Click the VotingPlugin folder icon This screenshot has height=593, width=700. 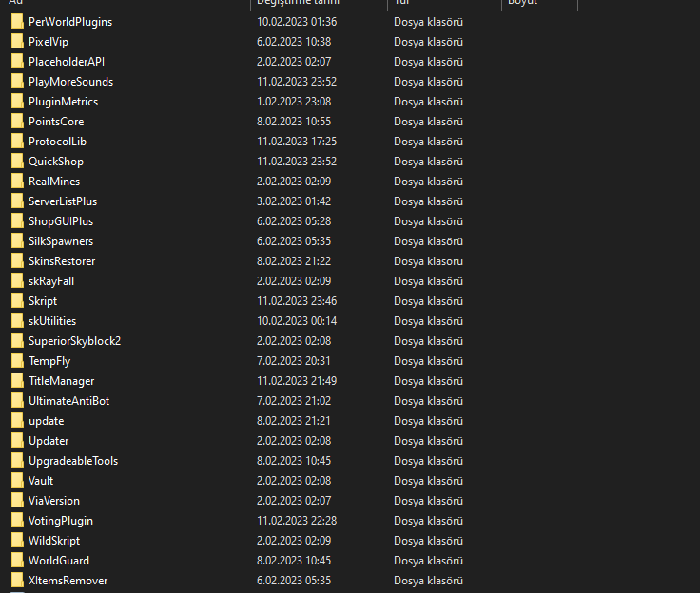(17, 520)
